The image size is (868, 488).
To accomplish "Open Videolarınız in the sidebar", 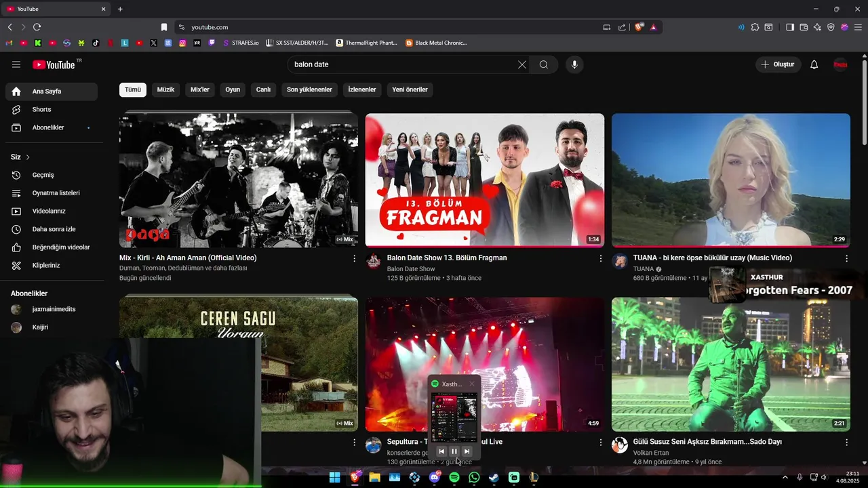I will (x=52, y=211).
